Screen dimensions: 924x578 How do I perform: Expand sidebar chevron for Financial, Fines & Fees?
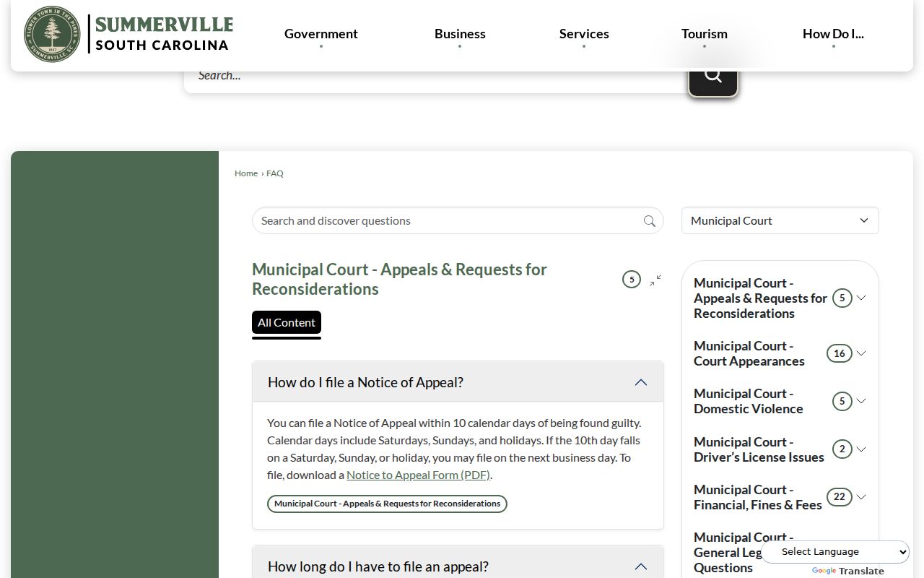[861, 497]
